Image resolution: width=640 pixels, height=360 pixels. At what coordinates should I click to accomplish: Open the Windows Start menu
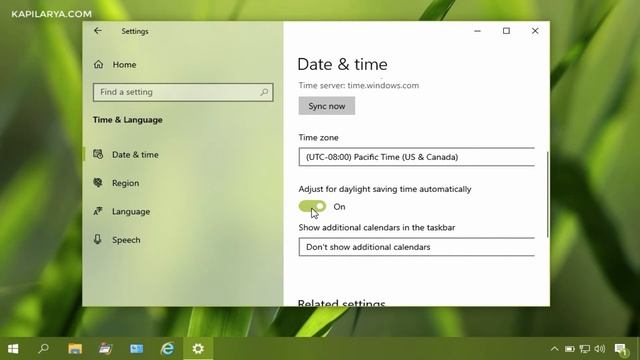(x=13, y=349)
